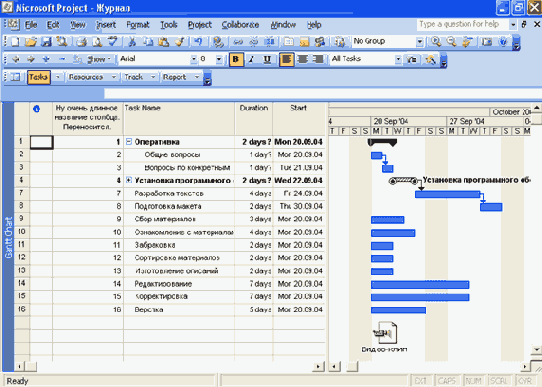Click the Outdent left arrow icon
542x387 pixels.
[16, 59]
